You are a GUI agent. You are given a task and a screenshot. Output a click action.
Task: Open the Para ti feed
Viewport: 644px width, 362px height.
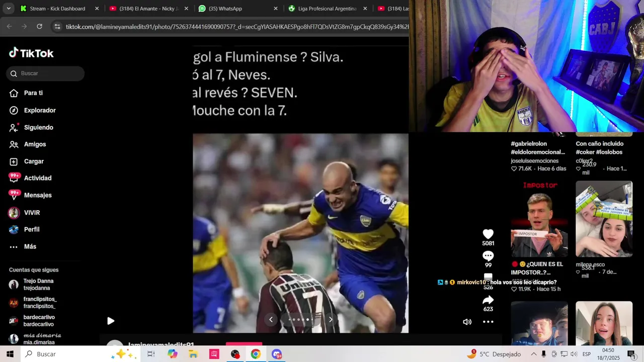[26, 93]
